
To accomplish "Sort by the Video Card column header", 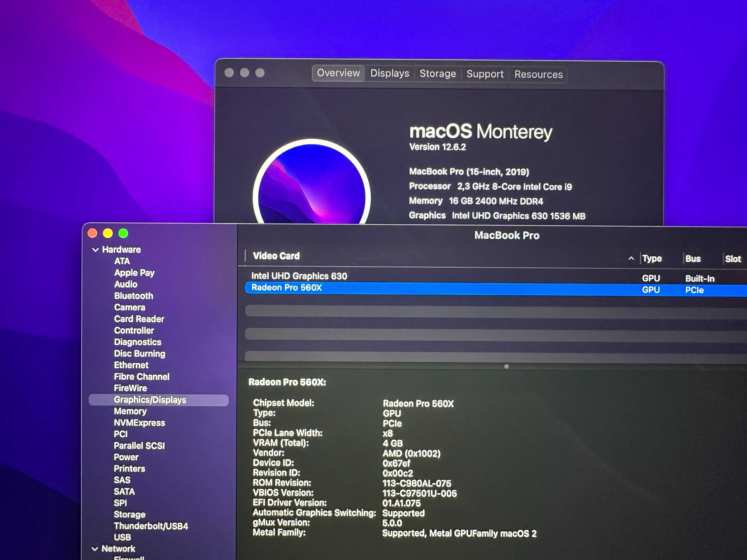I will point(276,256).
